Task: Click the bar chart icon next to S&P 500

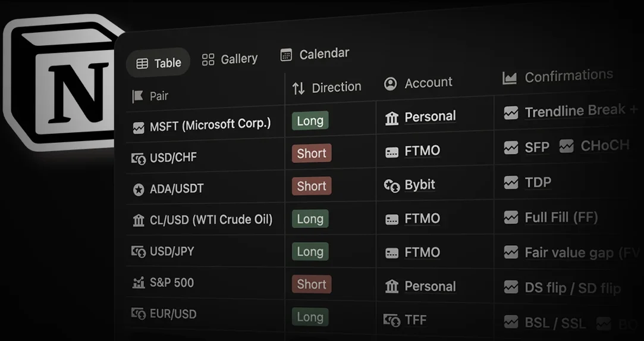Action: click(x=139, y=283)
